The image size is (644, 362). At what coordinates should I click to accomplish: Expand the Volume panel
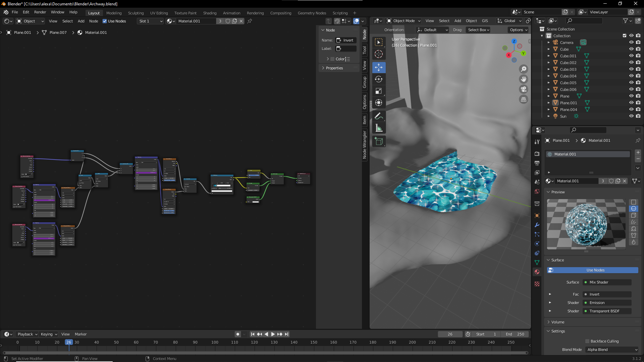coord(558,322)
